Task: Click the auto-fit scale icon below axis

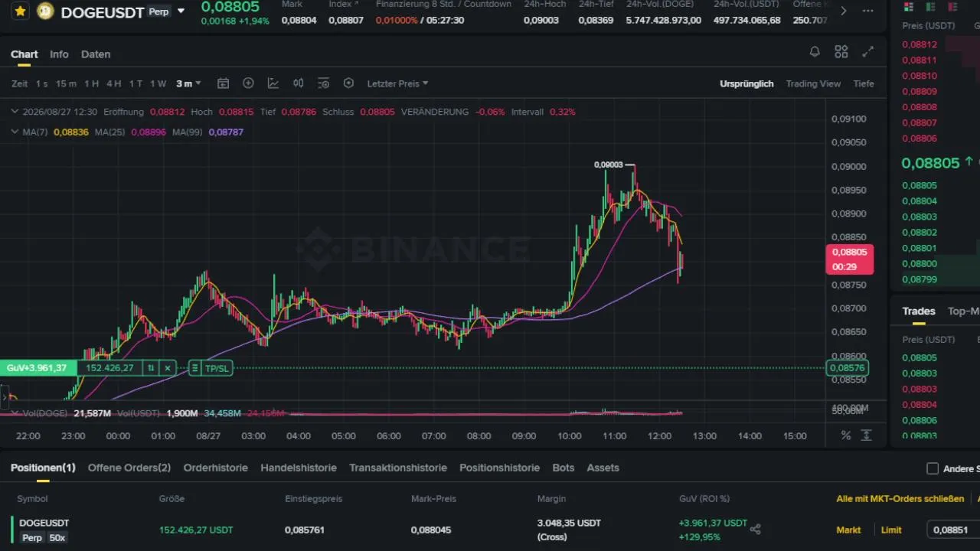Action: pyautogui.click(x=867, y=435)
